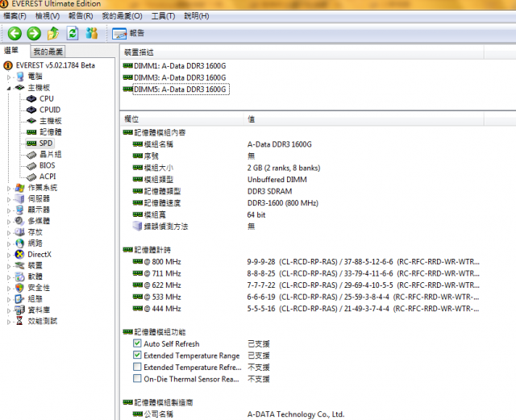516x420 pixels.
Task: Select the @ 622 MHz timing row
Action: click(x=306, y=285)
